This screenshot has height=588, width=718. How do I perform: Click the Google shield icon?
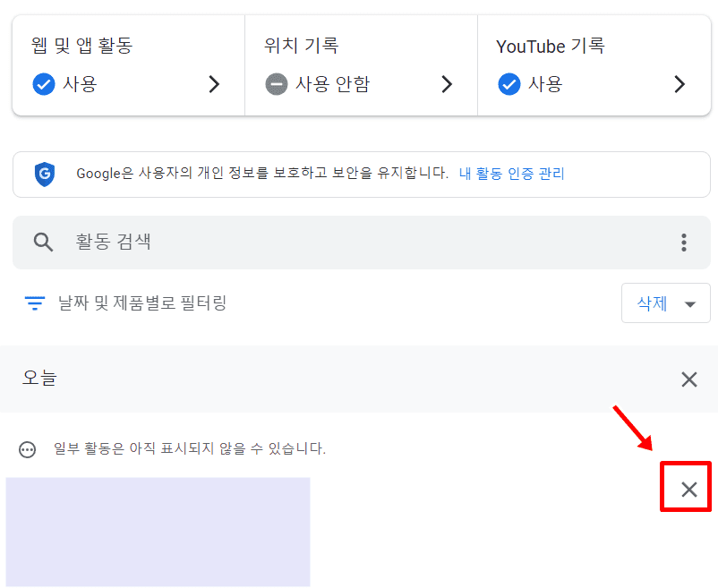coord(45,175)
